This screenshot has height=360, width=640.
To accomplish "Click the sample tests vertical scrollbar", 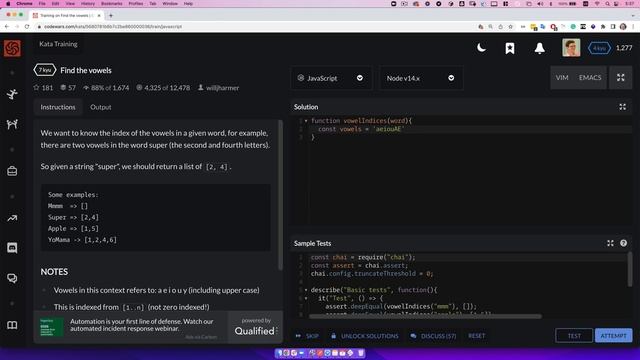I will [630, 269].
